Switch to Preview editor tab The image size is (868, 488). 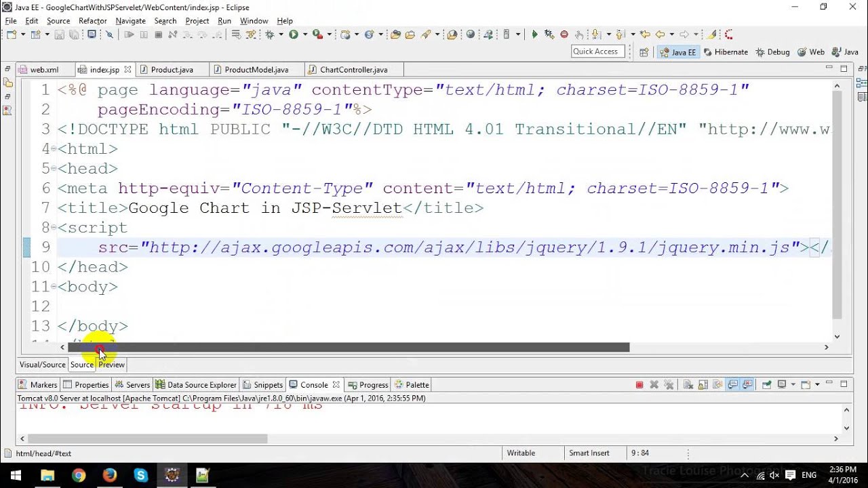111,365
